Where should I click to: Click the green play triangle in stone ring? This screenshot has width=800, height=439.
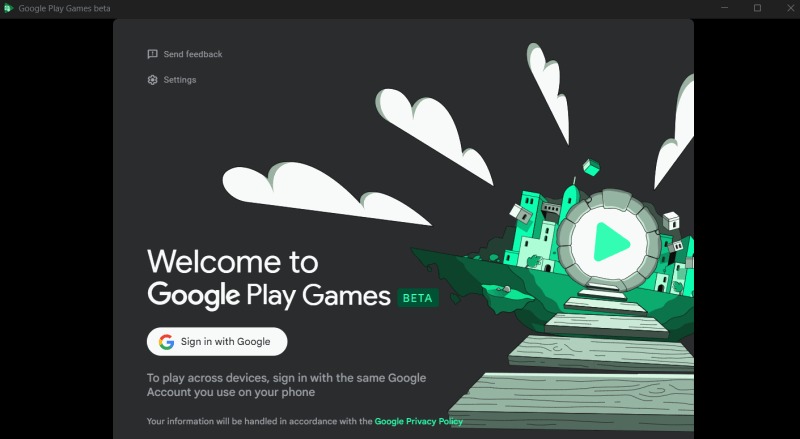point(611,242)
